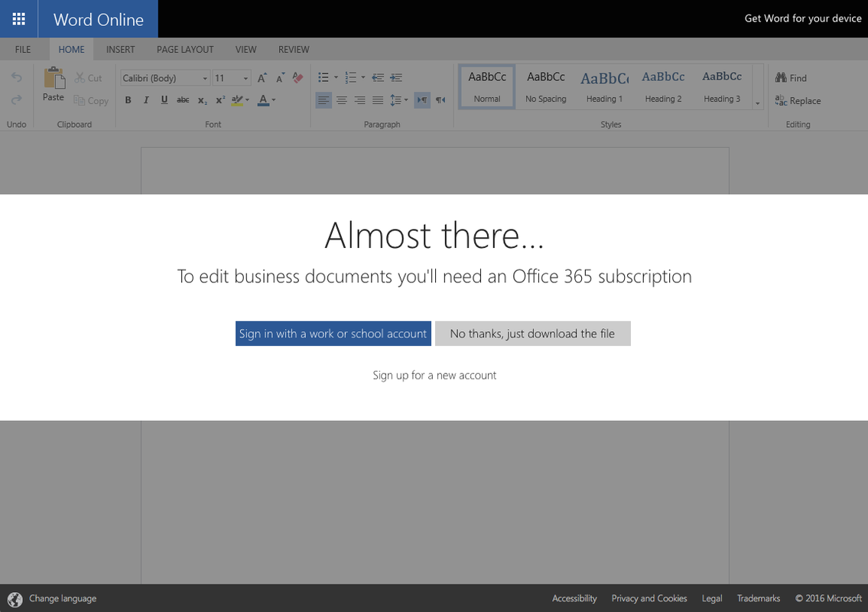The image size is (868, 612).
Task: Open the font name dropdown
Action: point(203,77)
